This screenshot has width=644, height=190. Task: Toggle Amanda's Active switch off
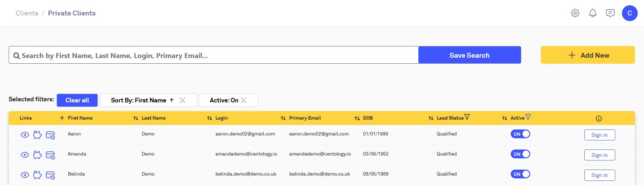point(520,154)
